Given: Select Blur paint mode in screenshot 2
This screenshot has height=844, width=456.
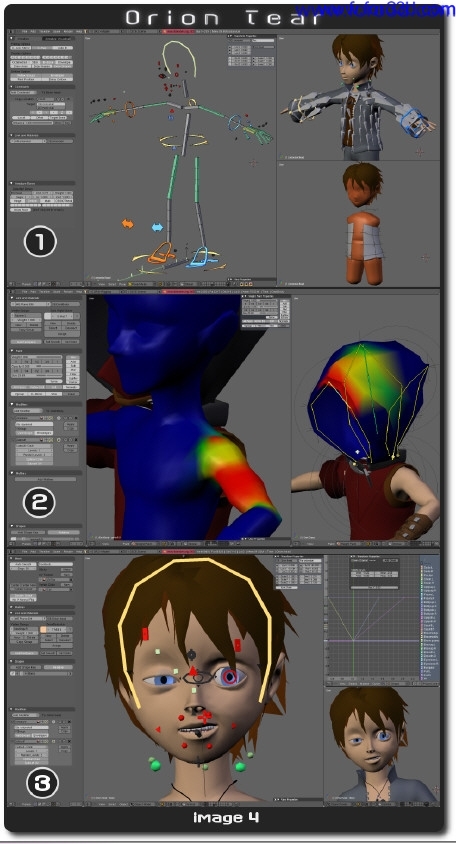Looking at the screenshot, I should (x=73, y=374).
